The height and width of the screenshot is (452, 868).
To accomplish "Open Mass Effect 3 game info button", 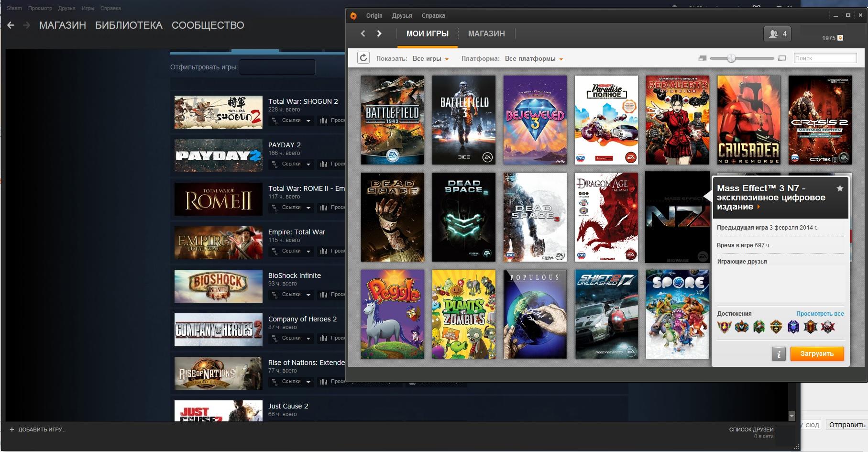I will 779,354.
